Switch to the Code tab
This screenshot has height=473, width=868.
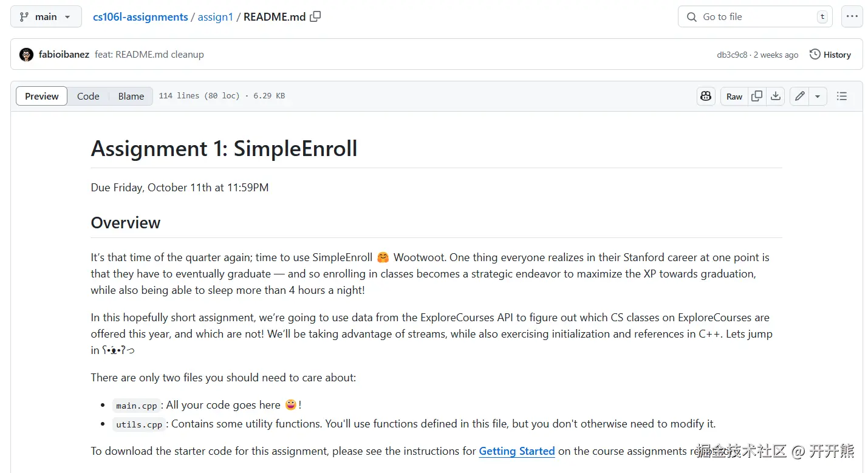(x=88, y=96)
